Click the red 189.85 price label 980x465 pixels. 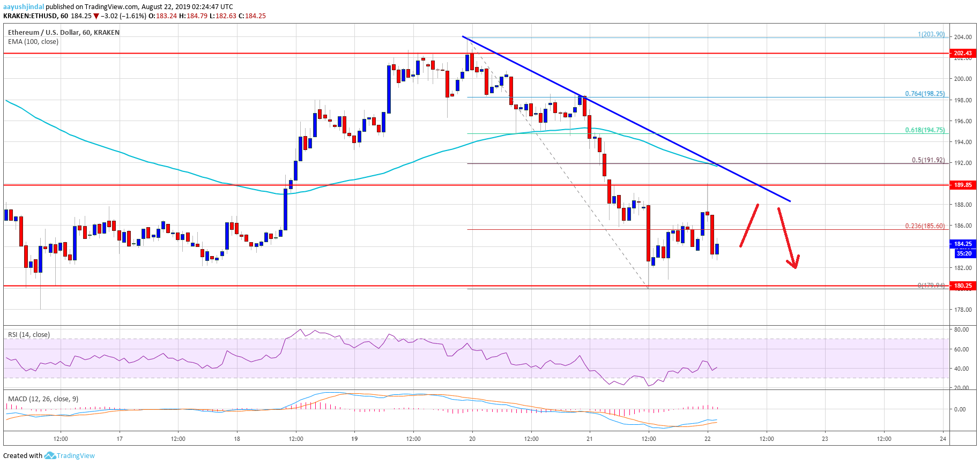(963, 185)
